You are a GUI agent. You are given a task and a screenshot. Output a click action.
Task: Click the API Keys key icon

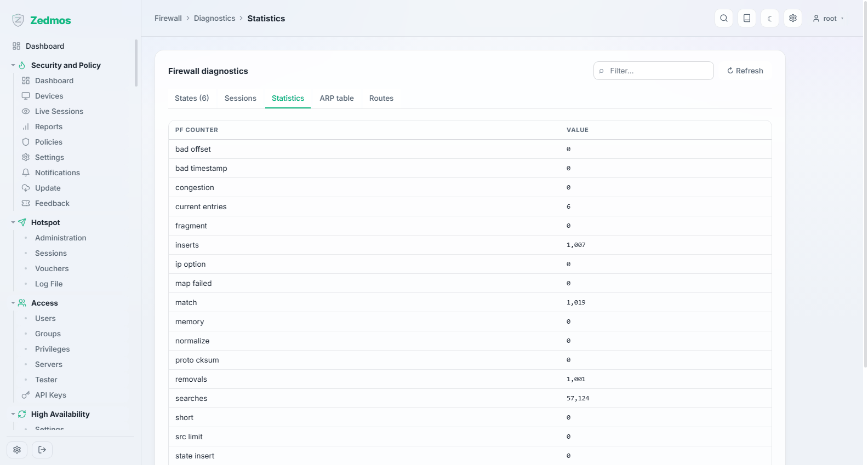coord(26,395)
